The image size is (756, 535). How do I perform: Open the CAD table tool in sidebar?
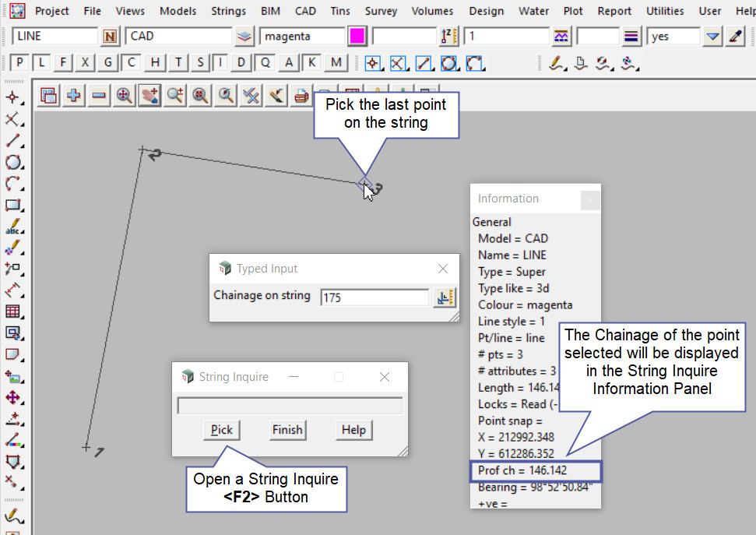13,311
